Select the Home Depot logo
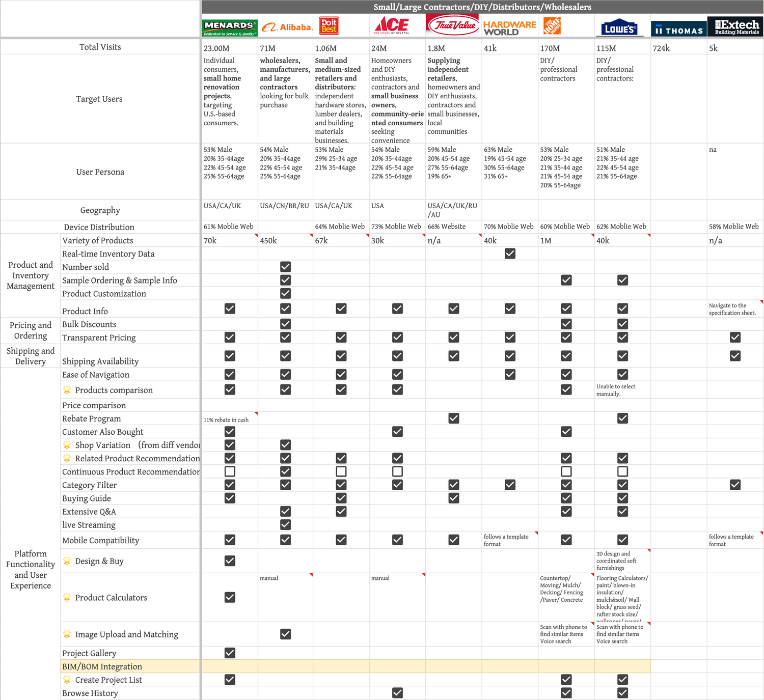 click(552, 26)
